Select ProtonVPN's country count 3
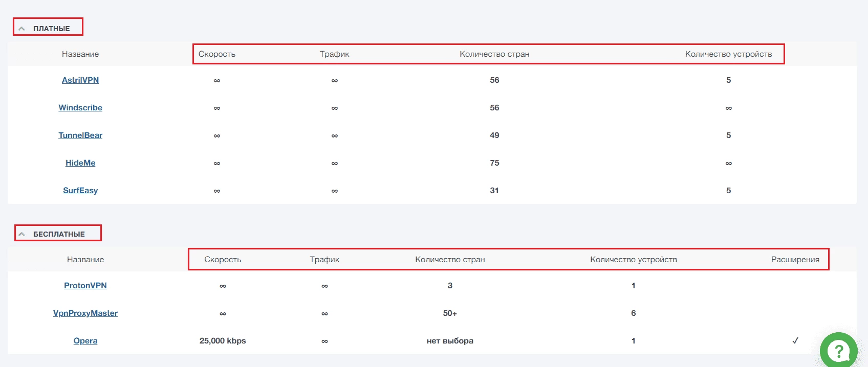Image resolution: width=868 pixels, height=367 pixels. pos(450,286)
